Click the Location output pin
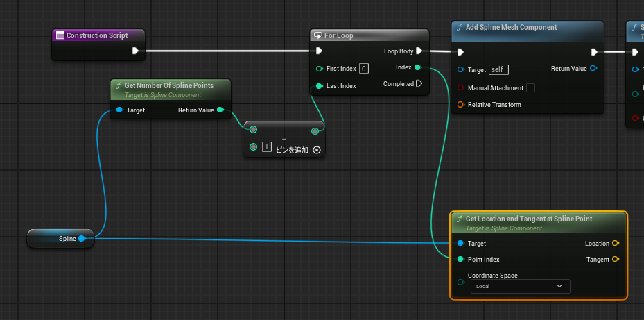644x320 pixels. [x=616, y=244]
